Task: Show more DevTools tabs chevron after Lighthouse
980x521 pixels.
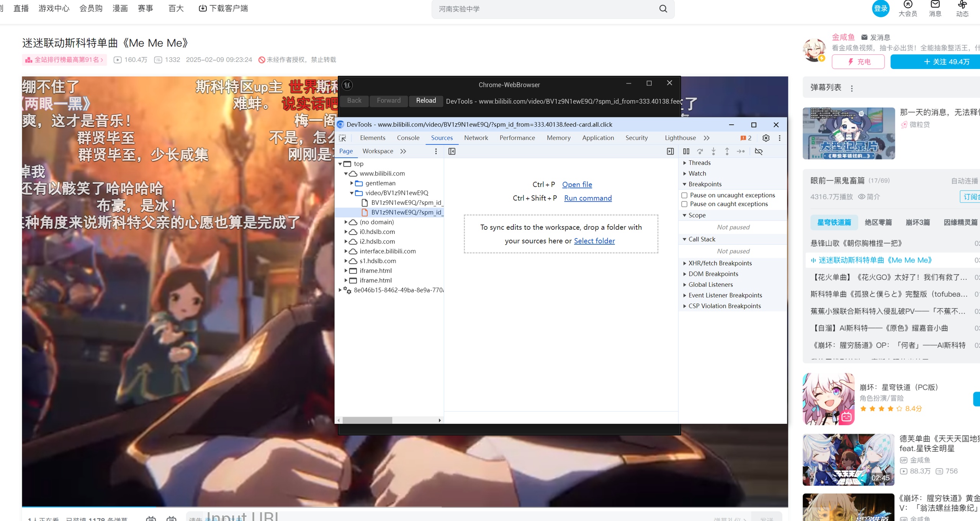Action: pyautogui.click(x=707, y=138)
